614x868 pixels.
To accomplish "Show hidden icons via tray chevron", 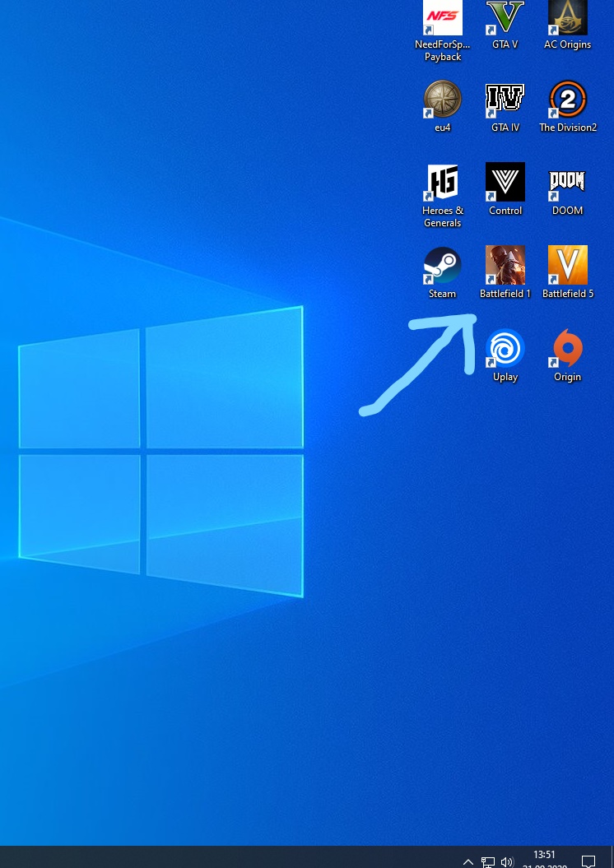I will 467,862.
